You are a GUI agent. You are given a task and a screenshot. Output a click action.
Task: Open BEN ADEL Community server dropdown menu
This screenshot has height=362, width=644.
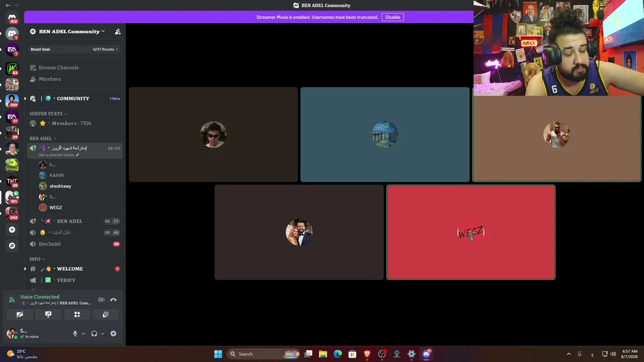pyautogui.click(x=71, y=32)
